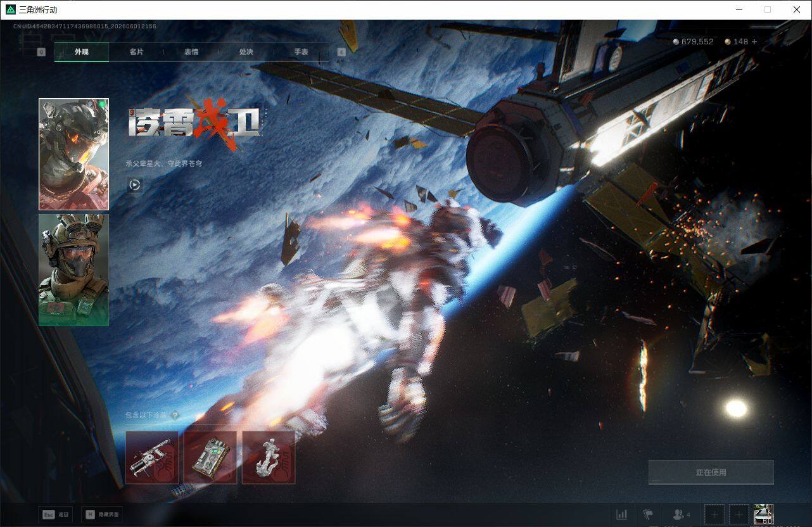The image size is (812, 527).
Task: Click the Esc 返回 back button
Action: tap(55, 514)
